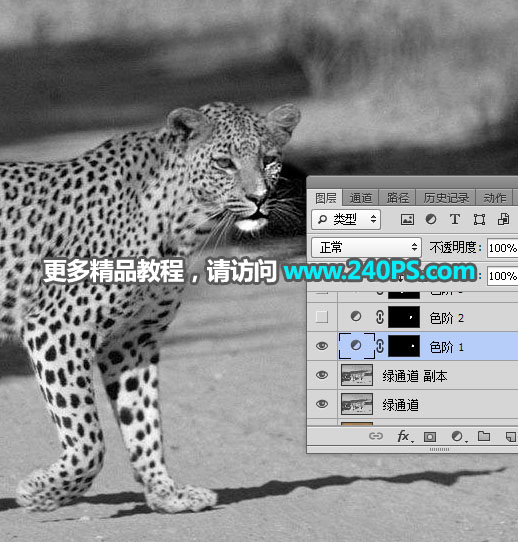Select the 绿通道 layer thumbnail
The image size is (518, 542).
click(357, 404)
